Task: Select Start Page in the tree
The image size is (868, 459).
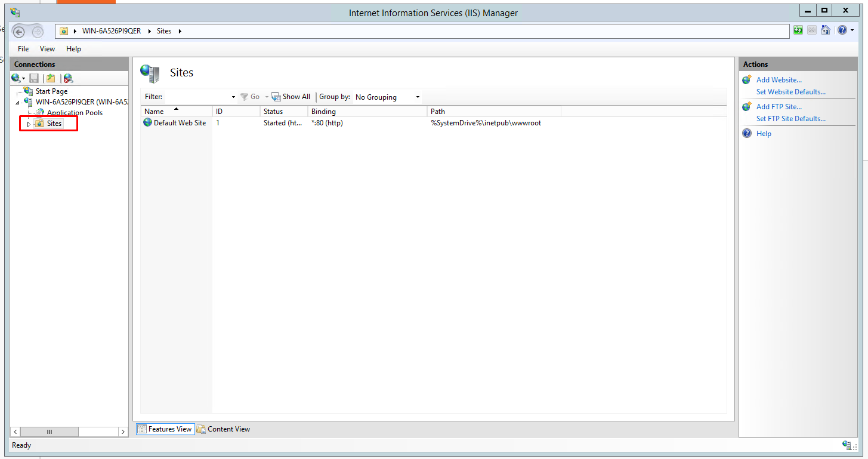Action: 51,91
